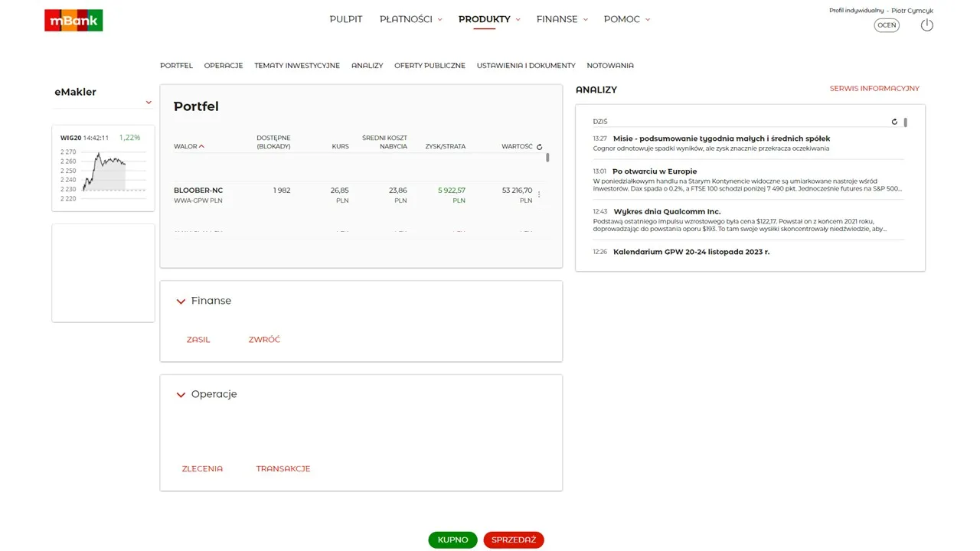Click the Zasil link
The width and height of the screenshot is (980, 551).
point(198,340)
